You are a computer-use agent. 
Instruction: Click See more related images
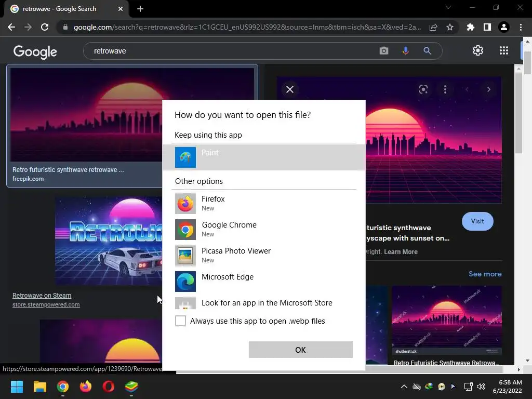coord(485,274)
